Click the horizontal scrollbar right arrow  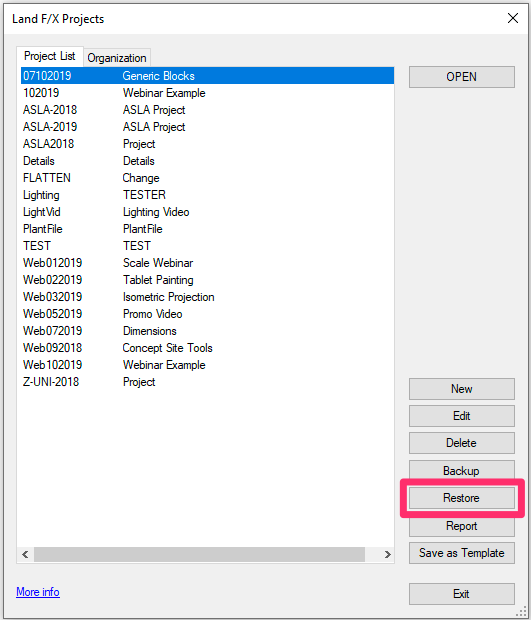(387, 554)
